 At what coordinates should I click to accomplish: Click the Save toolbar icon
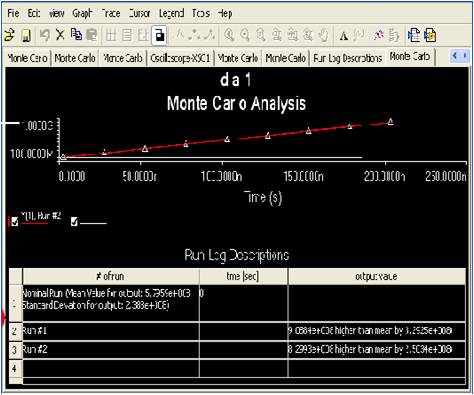[26, 35]
